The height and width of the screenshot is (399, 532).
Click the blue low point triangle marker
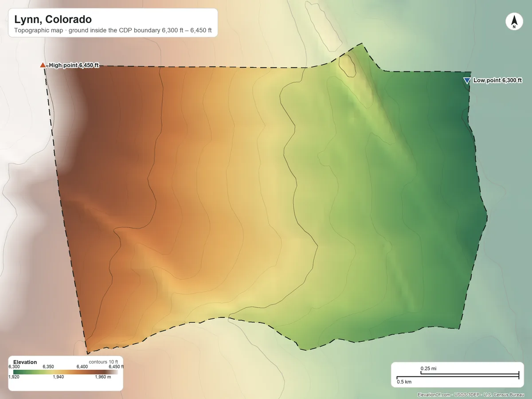[466, 80]
